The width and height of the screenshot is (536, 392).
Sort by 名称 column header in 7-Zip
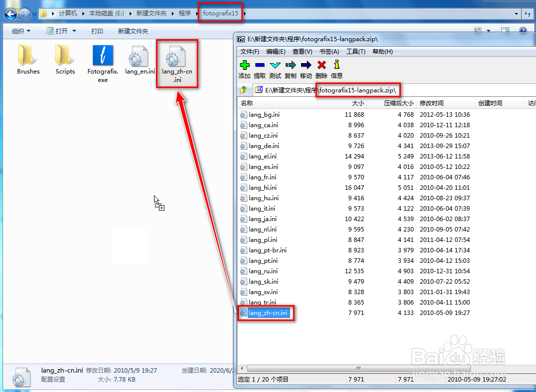tap(277, 103)
